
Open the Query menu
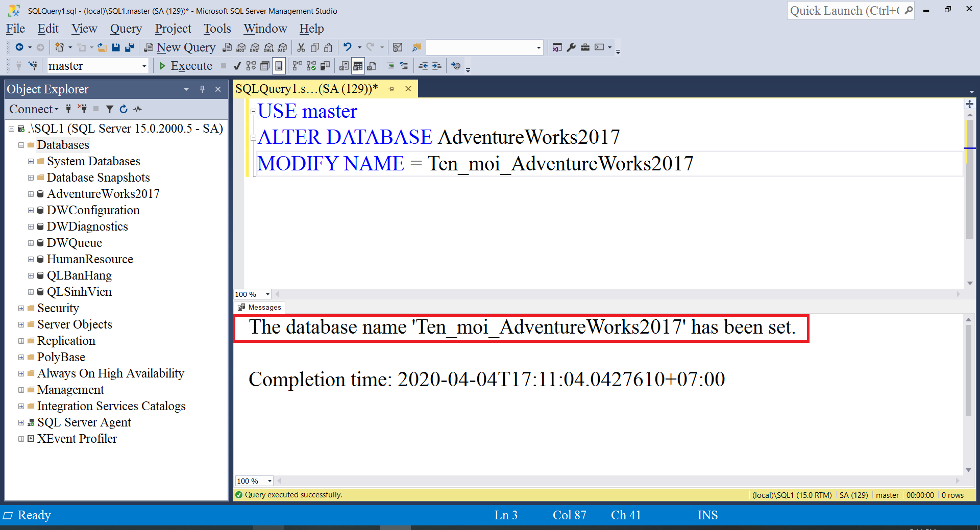point(126,29)
